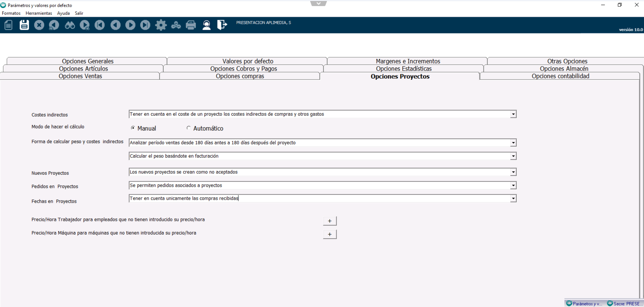The width and height of the screenshot is (644, 307).
Task: Jump to the last record icon
Action: (x=145, y=25)
